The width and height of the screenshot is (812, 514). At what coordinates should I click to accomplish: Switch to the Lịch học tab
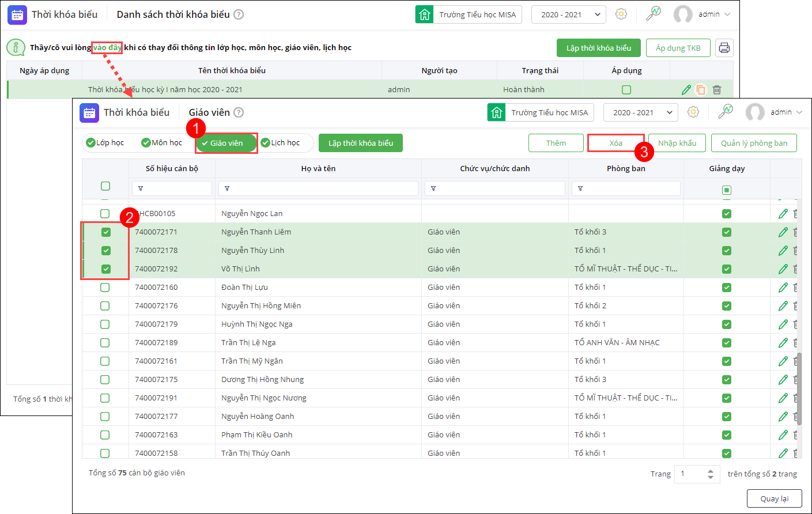[281, 143]
